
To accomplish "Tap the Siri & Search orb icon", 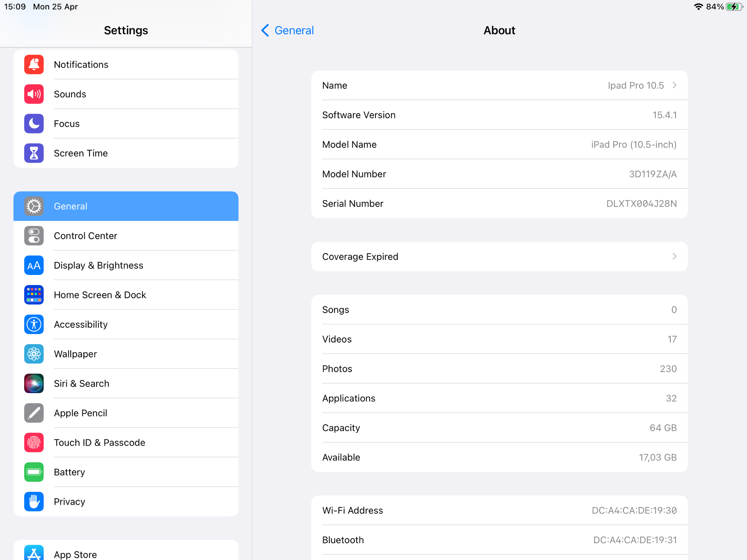I will (x=34, y=383).
